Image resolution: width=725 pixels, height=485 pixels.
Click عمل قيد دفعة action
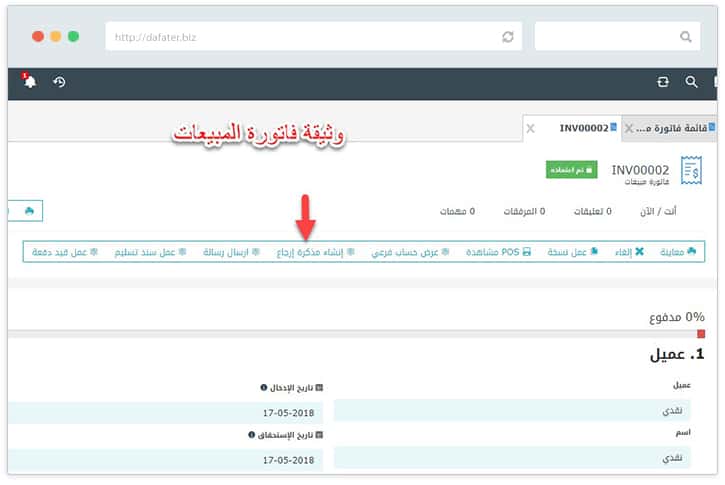[x=65, y=252]
